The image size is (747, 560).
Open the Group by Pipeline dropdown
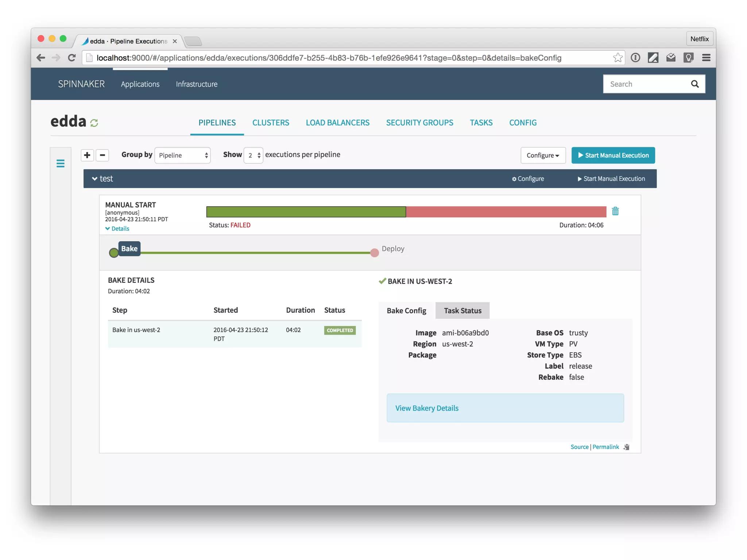pos(183,155)
